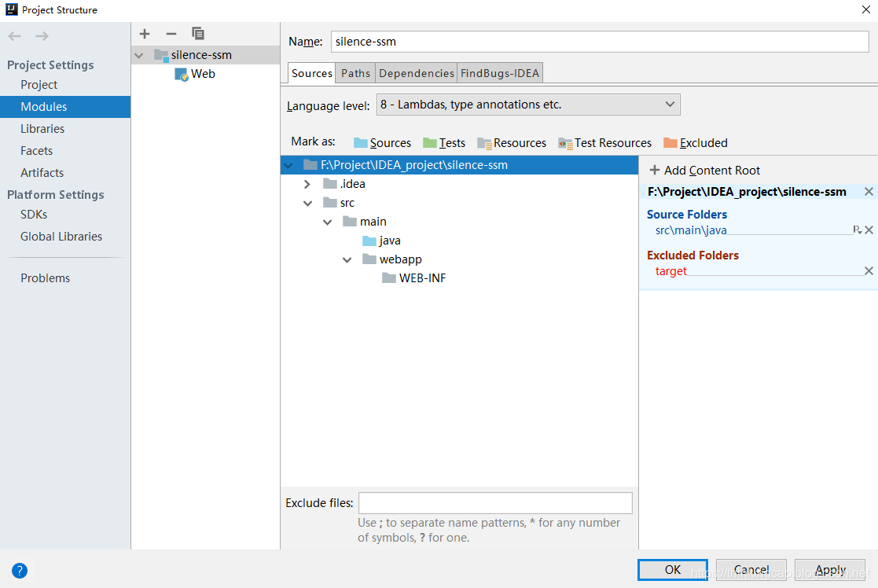
Task: Select the Web facet under silence-ssm
Action: pyautogui.click(x=195, y=74)
